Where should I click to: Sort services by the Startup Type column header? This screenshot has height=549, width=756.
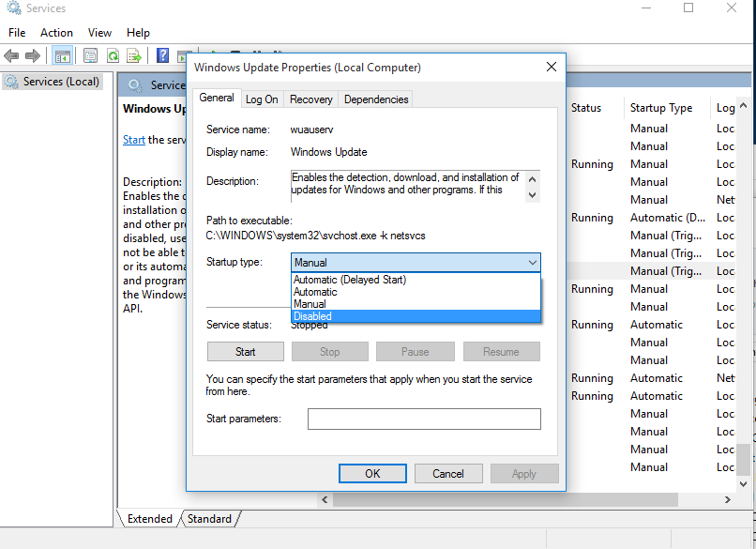pos(661,108)
